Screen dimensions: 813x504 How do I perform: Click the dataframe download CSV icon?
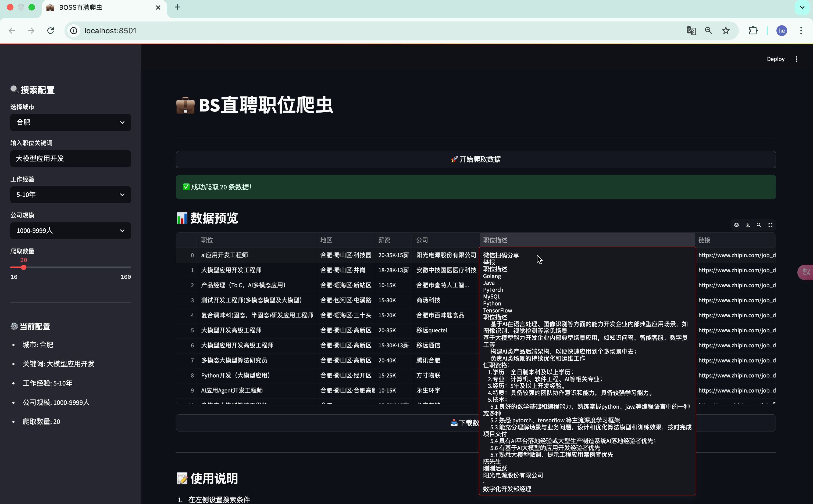coord(748,225)
